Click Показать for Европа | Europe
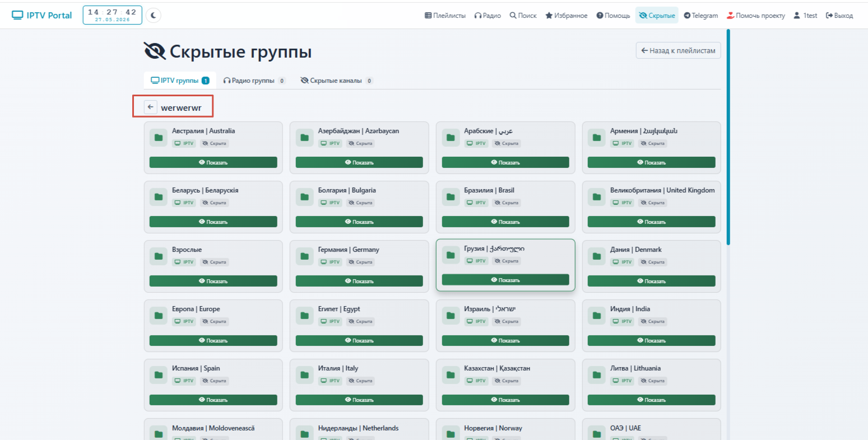 click(x=213, y=340)
